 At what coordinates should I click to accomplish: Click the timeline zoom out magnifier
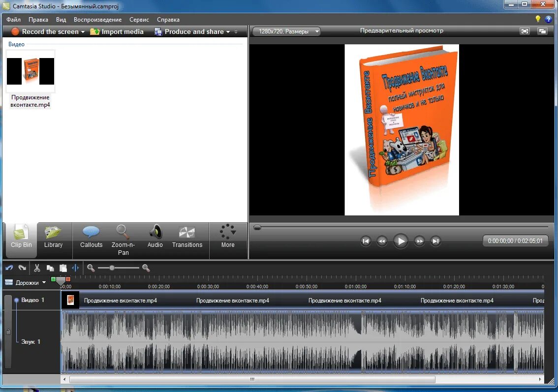click(x=91, y=268)
